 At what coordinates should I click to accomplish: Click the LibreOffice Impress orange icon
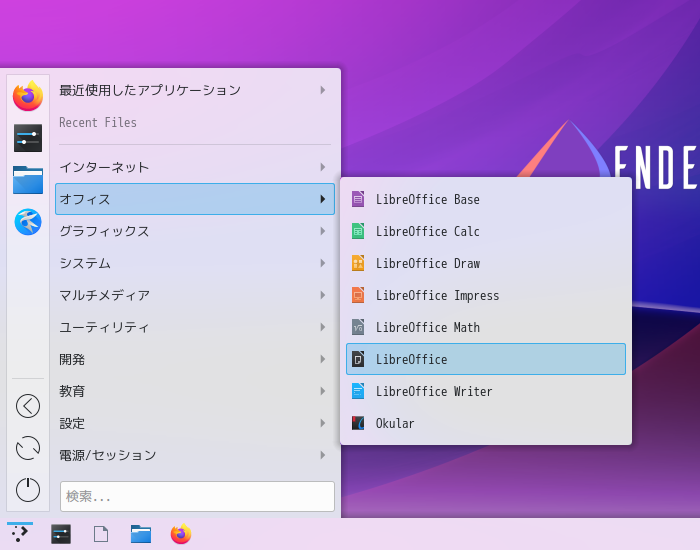tap(358, 295)
